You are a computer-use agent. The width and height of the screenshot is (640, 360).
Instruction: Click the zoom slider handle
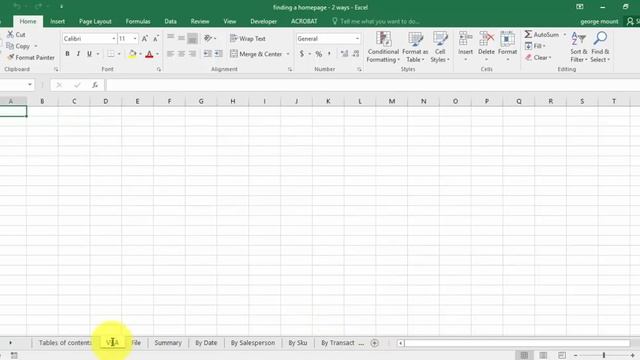(604, 356)
